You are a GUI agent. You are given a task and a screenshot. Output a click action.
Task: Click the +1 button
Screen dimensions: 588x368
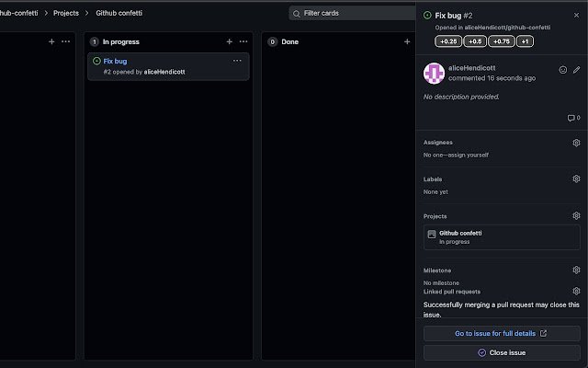click(525, 41)
